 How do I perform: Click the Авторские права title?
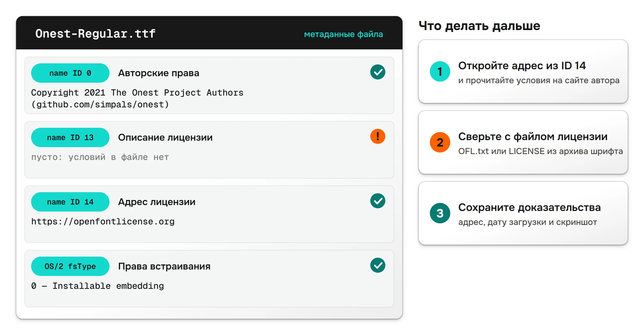click(159, 73)
